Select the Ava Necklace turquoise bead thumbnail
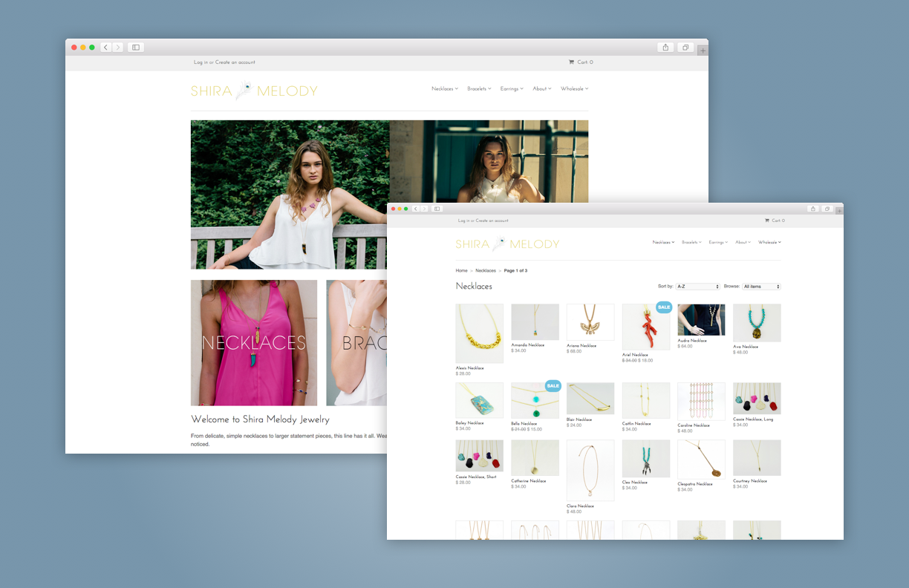The image size is (909, 588). tap(757, 323)
